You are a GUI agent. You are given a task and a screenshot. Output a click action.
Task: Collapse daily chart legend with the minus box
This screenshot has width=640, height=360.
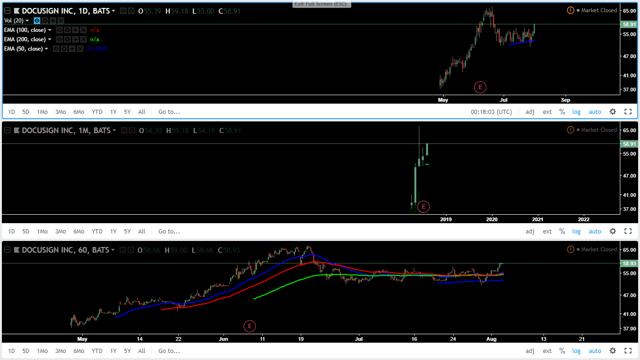coord(7,11)
